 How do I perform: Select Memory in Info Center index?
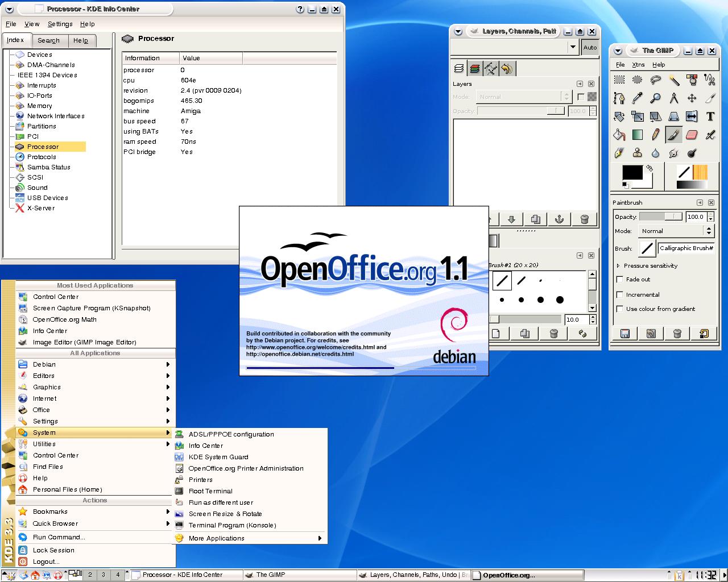tap(39, 106)
